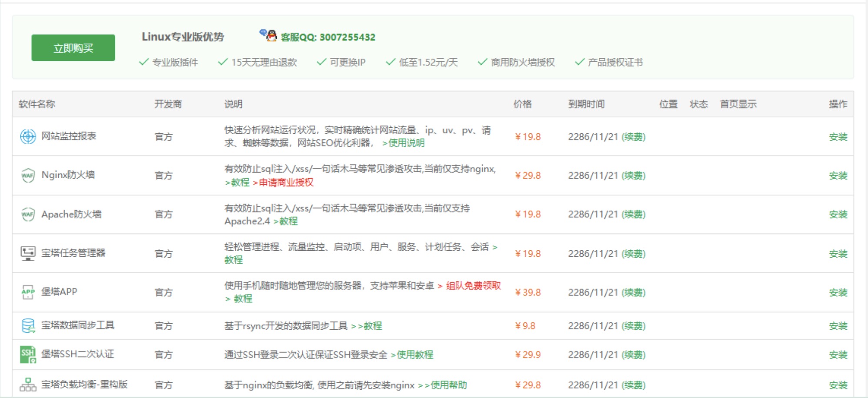
Task: Renew 网站监控报表 via 续费 link
Action: click(x=634, y=137)
